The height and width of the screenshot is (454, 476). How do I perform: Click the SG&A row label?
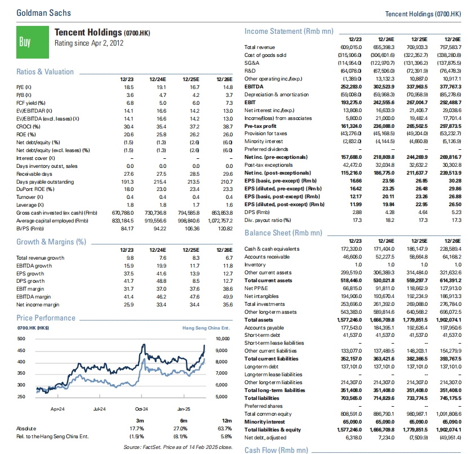(252, 63)
